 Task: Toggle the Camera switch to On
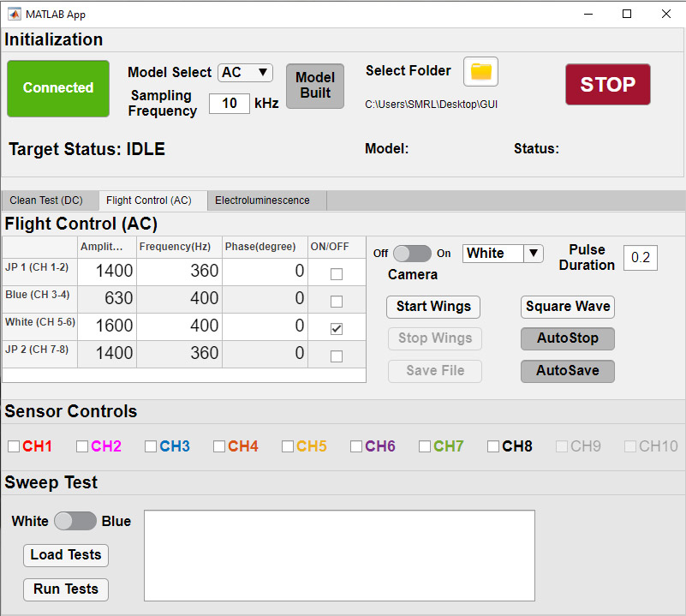point(412,254)
